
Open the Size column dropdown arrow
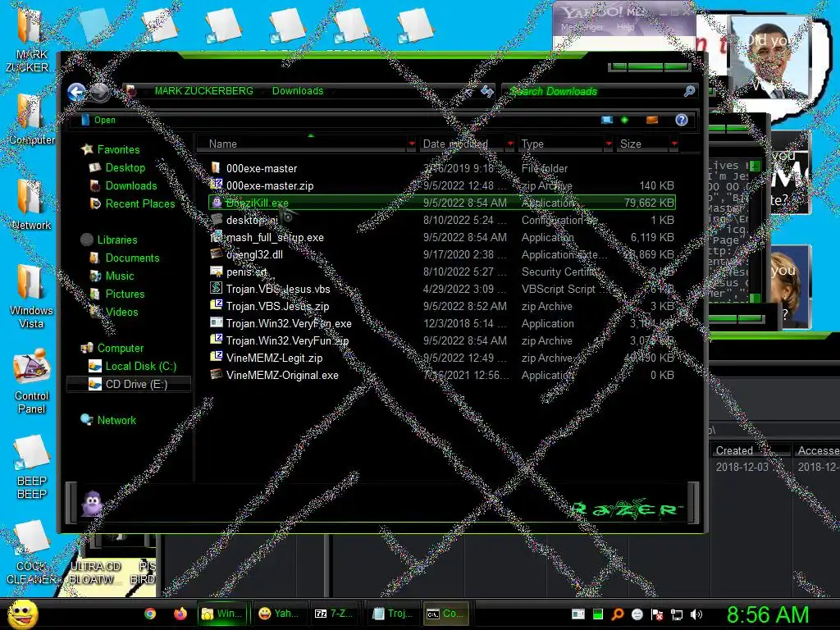674,144
